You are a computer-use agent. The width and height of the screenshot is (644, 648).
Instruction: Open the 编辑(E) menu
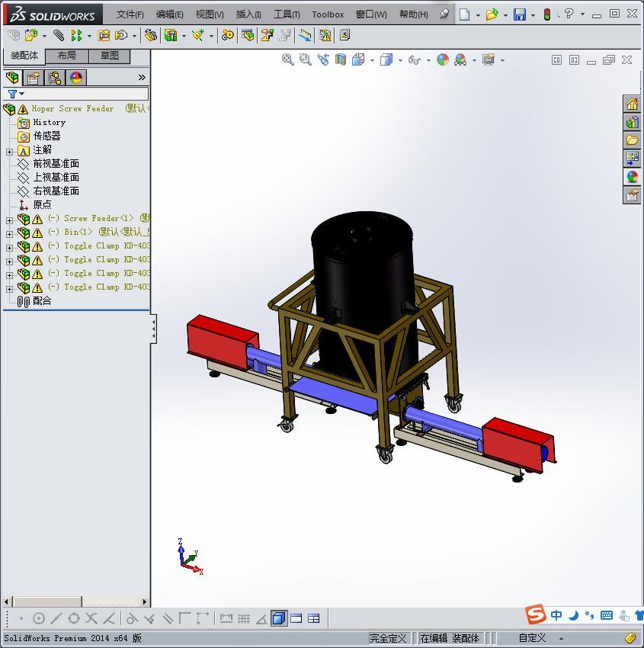point(169,14)
